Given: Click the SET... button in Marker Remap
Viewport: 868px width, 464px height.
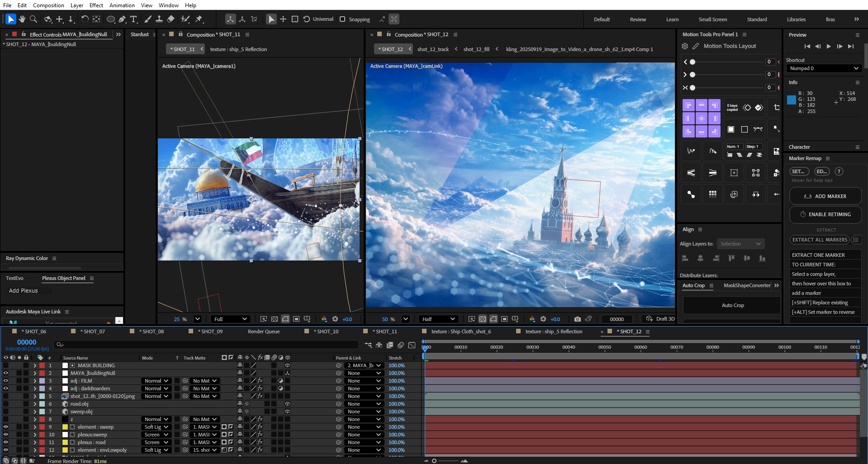Looking at the screenshot, I should [x=799, y=171].
